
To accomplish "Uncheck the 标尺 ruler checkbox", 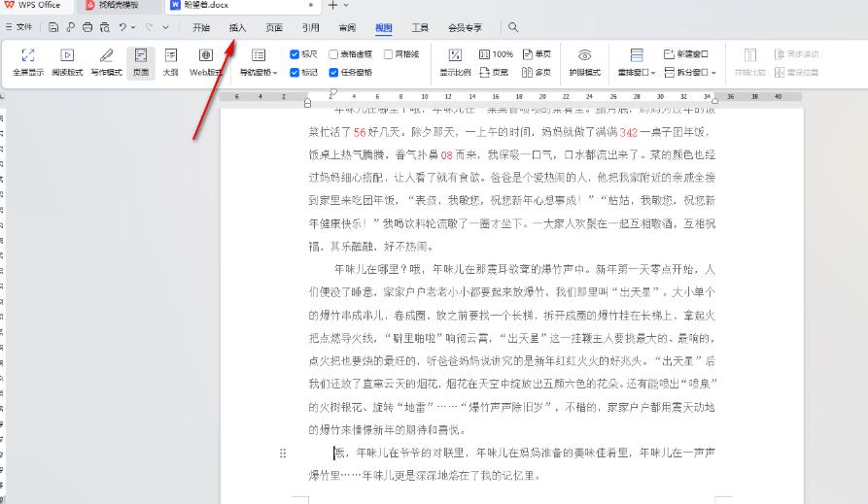I will tap(295, 54).
